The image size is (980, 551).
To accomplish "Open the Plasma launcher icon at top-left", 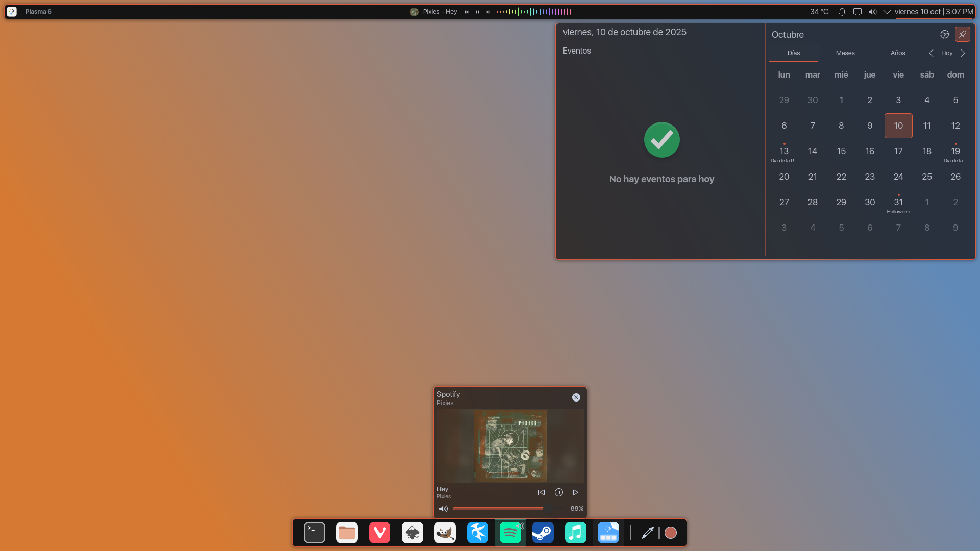I will (12, 11).
